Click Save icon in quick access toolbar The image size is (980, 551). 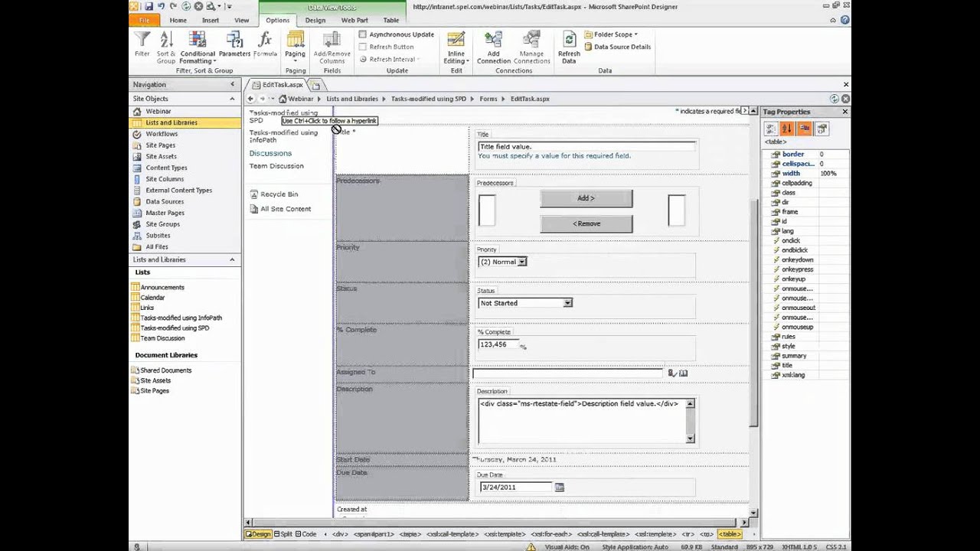click(x=149, y=6)
